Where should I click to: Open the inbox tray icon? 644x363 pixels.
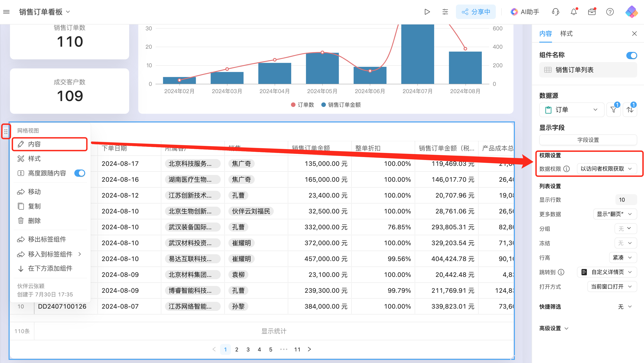pyautogui.click(x=592, y=12)
